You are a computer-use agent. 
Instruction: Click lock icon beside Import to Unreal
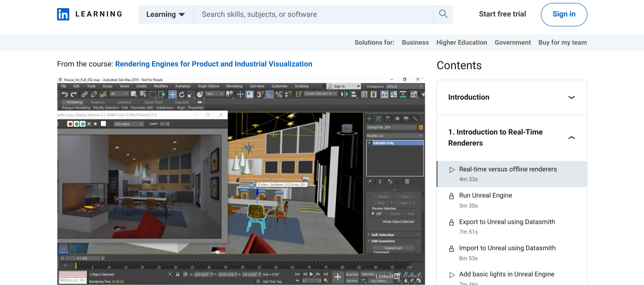click(x=451, y=248)
